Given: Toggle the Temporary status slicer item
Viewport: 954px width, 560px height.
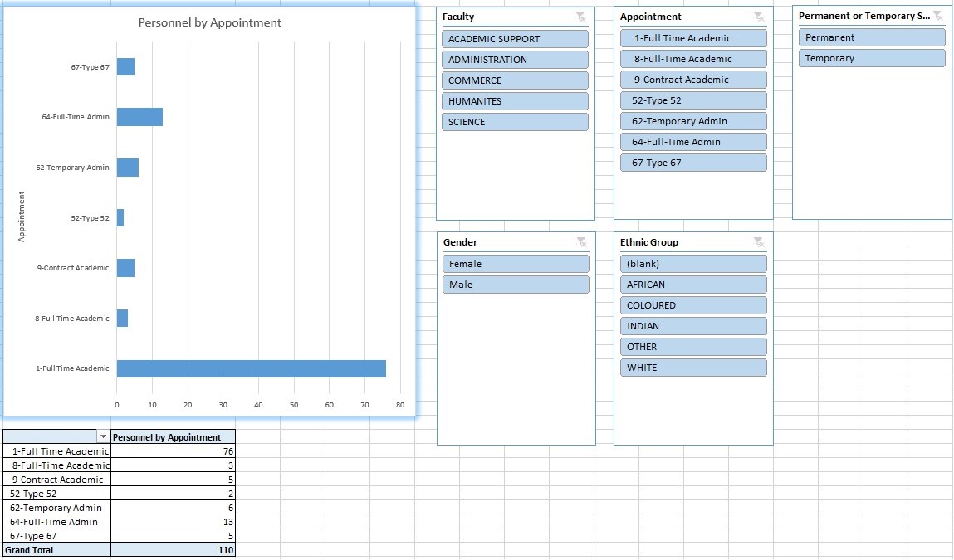Looking at the screenshot, I should pos(872,58).
